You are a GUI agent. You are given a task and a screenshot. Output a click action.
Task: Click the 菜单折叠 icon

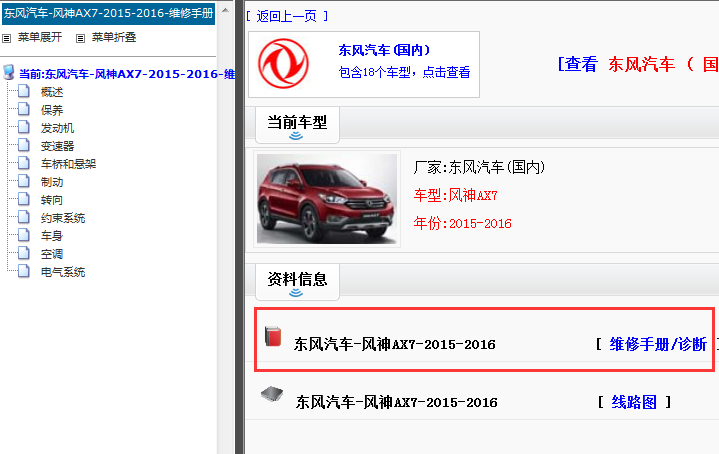pos(80,39)
